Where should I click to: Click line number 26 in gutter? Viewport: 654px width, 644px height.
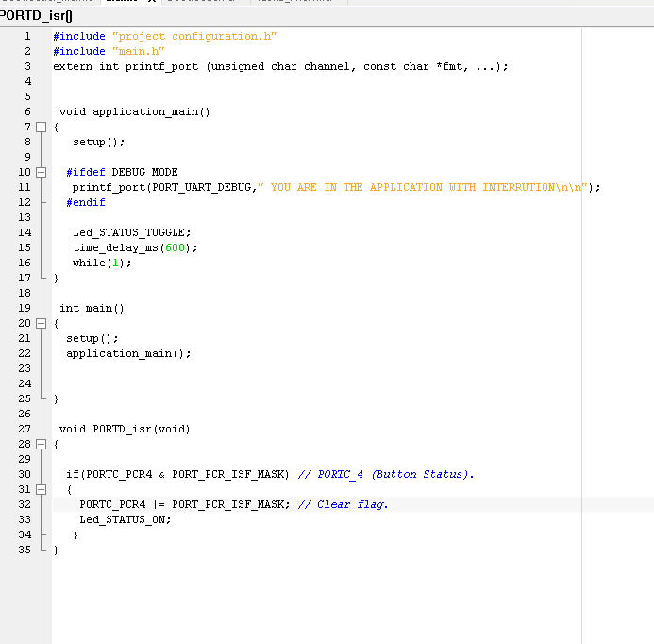coord(25,414)
